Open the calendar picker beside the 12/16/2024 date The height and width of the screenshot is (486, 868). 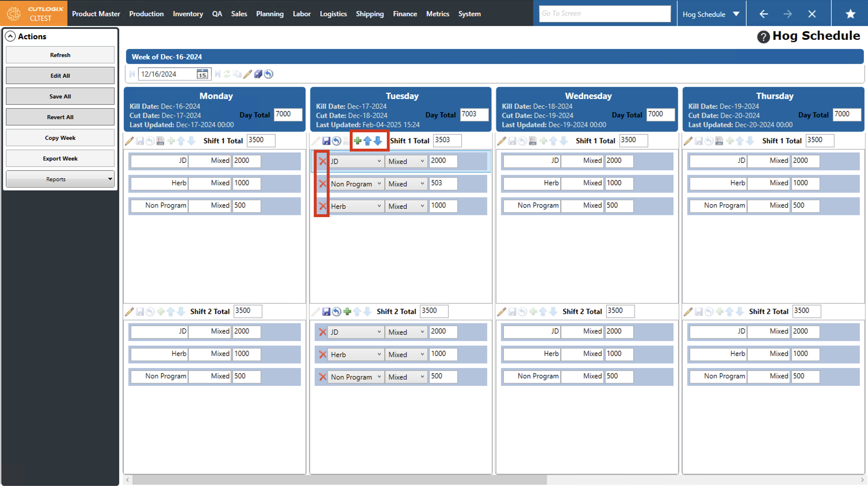pos(202,74)
